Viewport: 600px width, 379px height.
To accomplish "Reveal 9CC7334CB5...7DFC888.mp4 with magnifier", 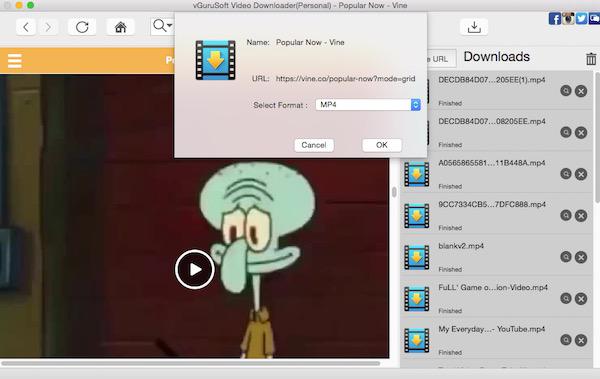I will (566, 216).
